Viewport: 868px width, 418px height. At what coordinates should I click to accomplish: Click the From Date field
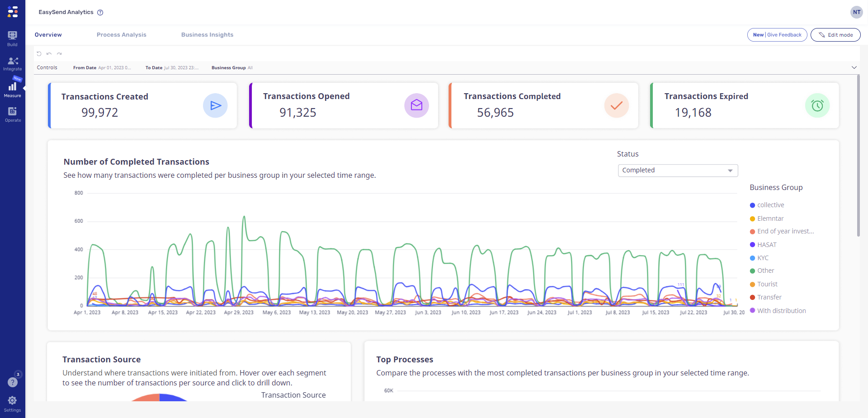(x=102, y=67)
